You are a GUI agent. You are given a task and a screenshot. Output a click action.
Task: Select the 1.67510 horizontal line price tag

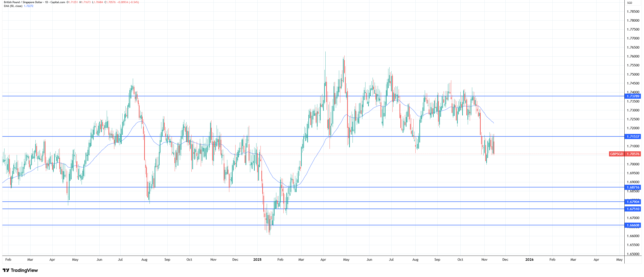[x=633, y=209]
